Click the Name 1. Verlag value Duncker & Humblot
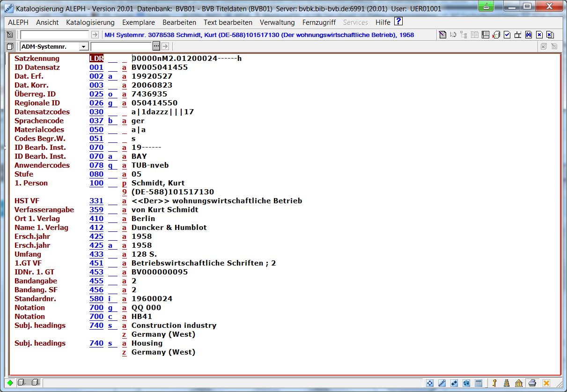The width and height of the screenshot is (567, 392). (169, 228)
